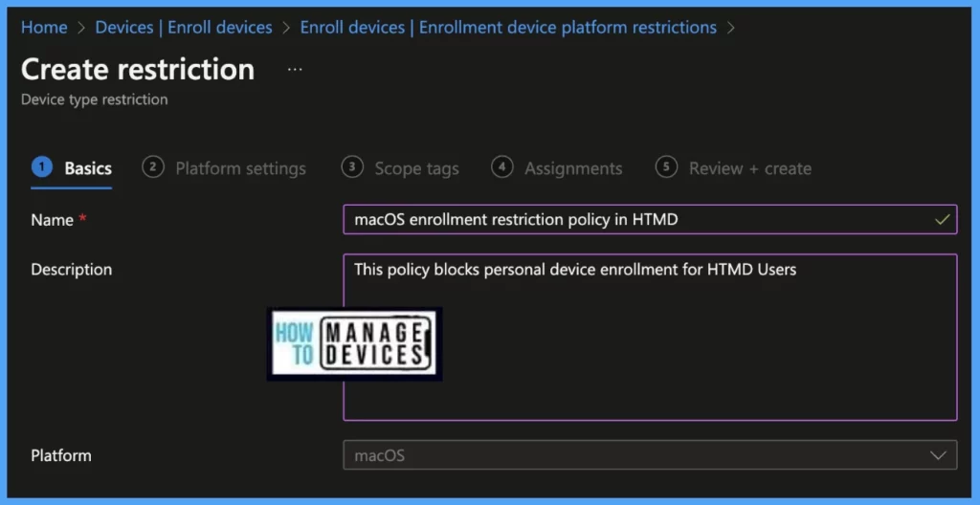The image size is (980, 505).
Task: Focus the Name input field
Action: coord(632,220)
